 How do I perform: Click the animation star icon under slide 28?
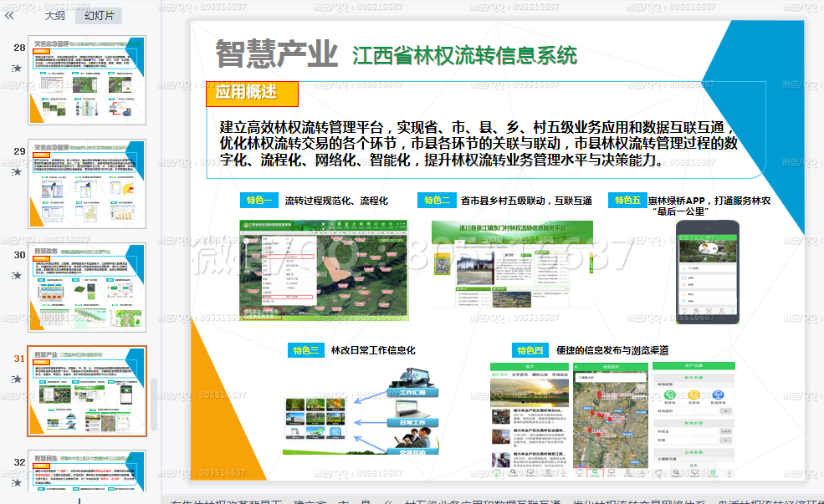click(17, 69)
